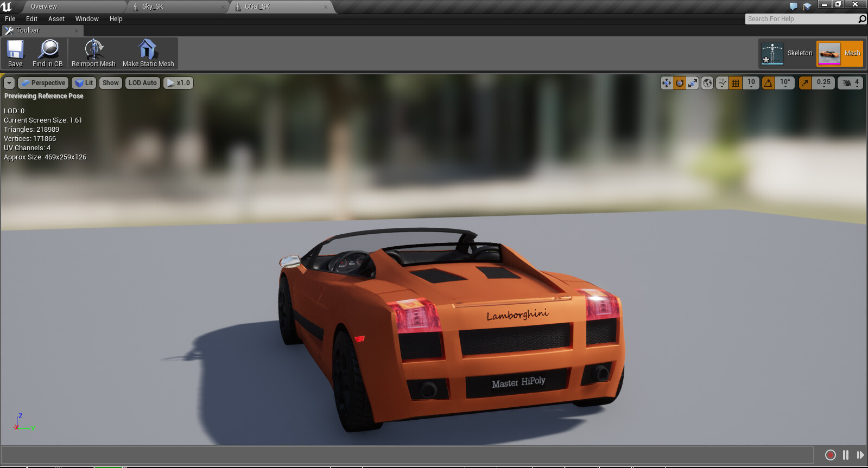Close the CGal_SK tab
The image size is (868, 468).
(x=326, y=7)
